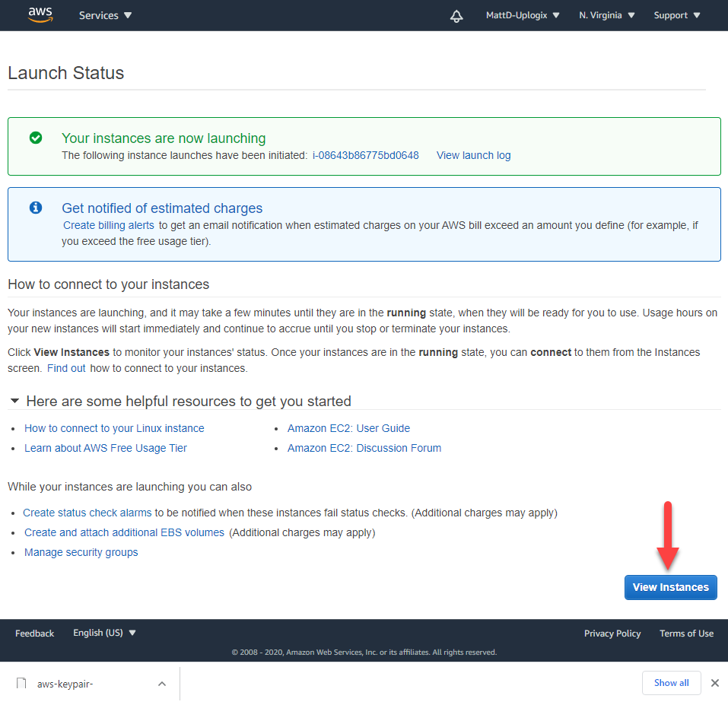
Task: Open the Amazon EC2 User Guide
Action: [x=348, y=427]
